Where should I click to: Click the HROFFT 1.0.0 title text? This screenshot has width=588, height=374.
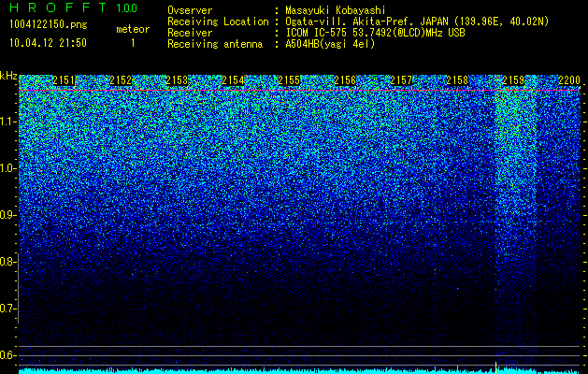tap(74, 7)
